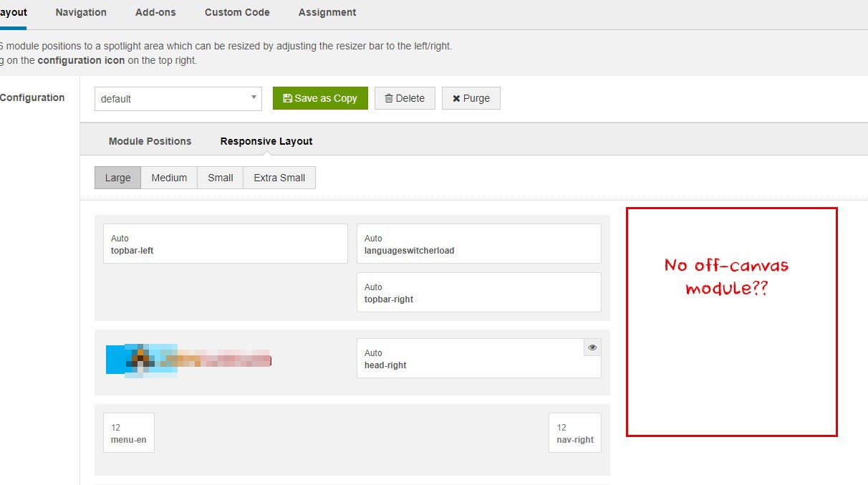Open the Add-ons tab
This screenshot has height=485, width=868.
point(155,12)
